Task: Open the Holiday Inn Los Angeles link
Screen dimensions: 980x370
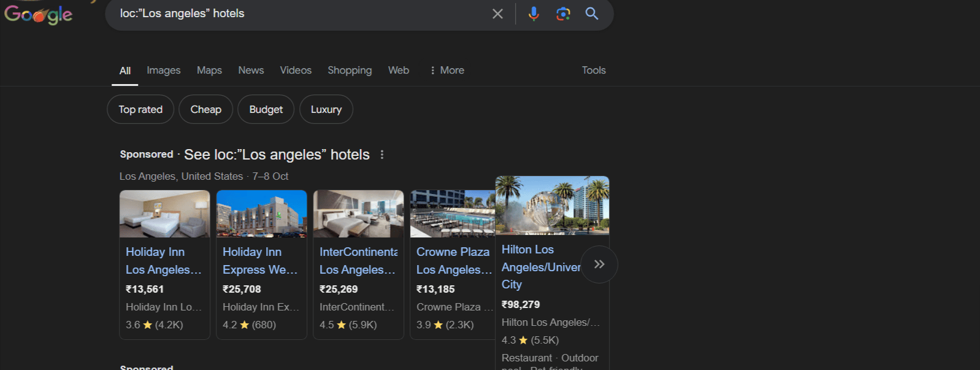Action: click(163, 261)
